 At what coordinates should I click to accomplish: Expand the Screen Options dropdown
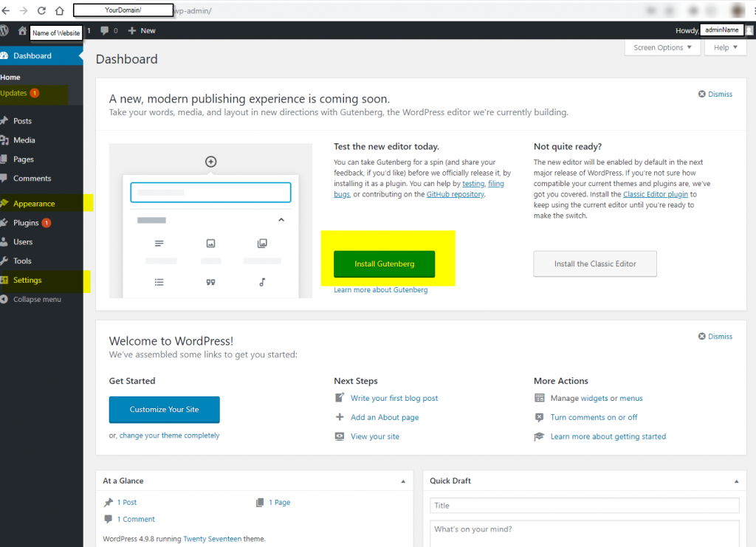662,48
